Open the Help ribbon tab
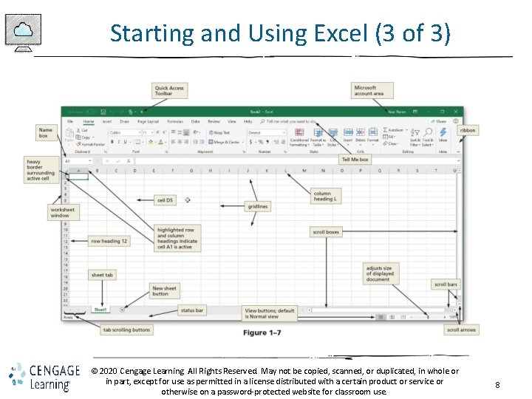Image resolution: width=532 pixels, height=399 pixels. [248, 121]
